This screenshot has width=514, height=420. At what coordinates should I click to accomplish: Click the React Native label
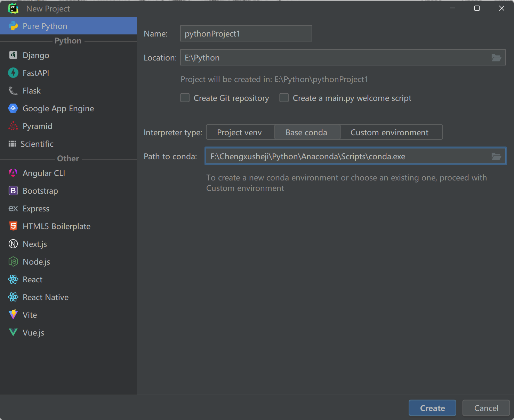[x=46, y=297]
